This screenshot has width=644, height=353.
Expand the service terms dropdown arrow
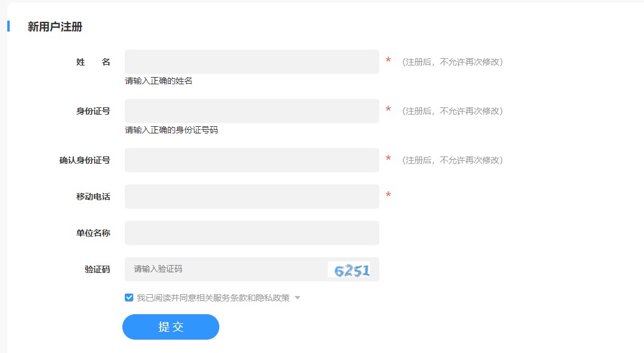296,297
